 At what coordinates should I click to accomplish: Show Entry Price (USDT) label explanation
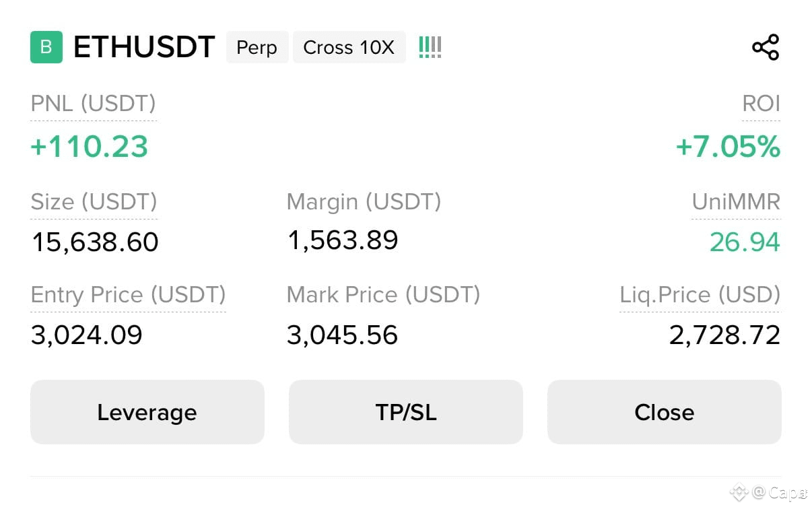click(x=128, y=295)
